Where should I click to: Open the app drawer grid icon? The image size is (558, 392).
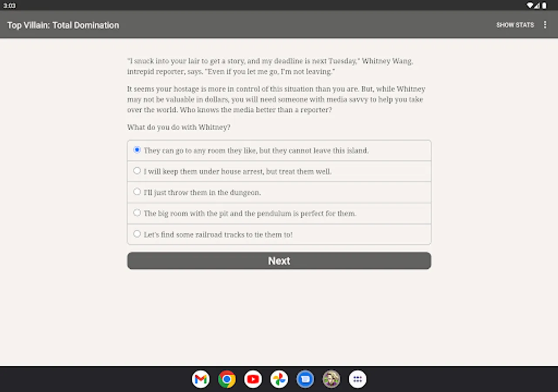[357, 379]
